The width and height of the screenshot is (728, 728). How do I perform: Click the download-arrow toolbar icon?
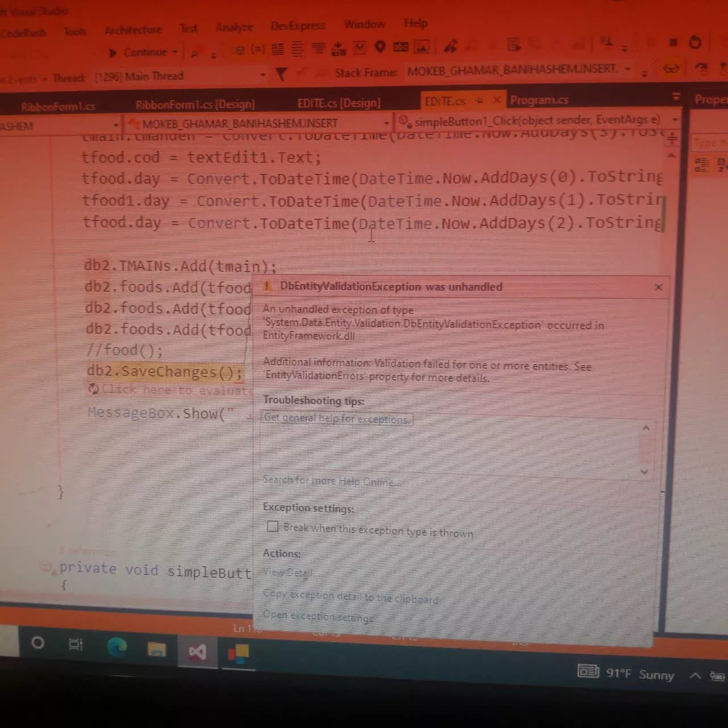(x=338, y=48)
